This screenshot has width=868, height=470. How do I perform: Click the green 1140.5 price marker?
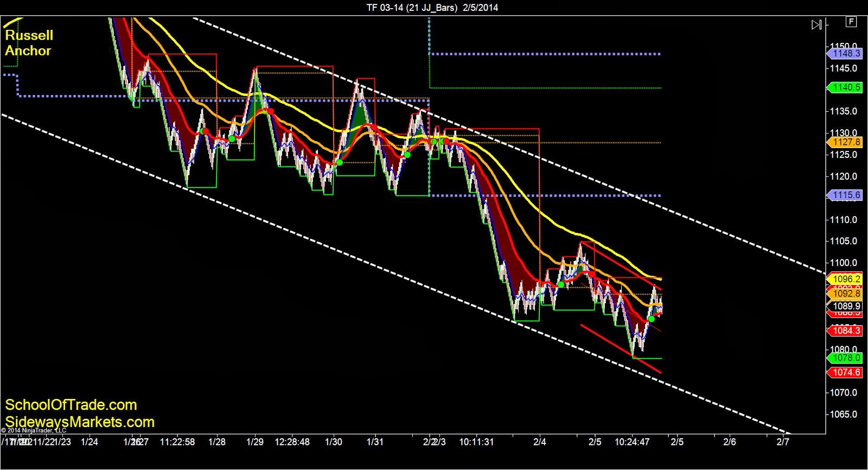[844, 87]
